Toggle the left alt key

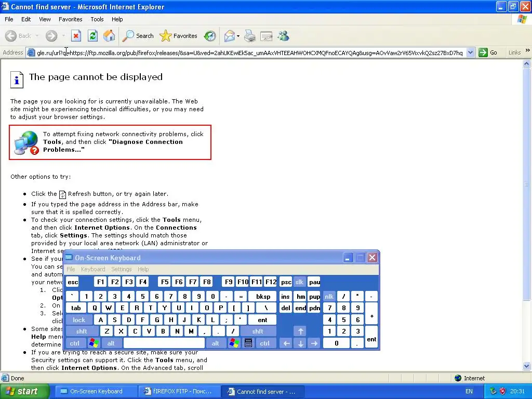(x=111, y=343)
